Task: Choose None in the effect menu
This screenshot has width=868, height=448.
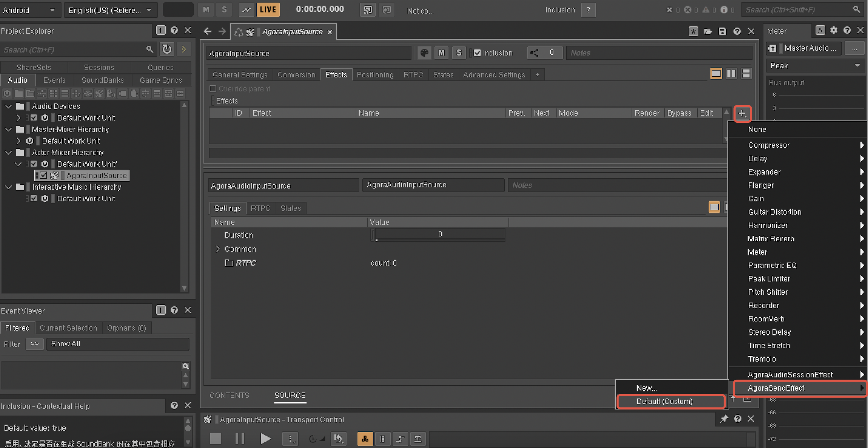Action: pos(797,129)
